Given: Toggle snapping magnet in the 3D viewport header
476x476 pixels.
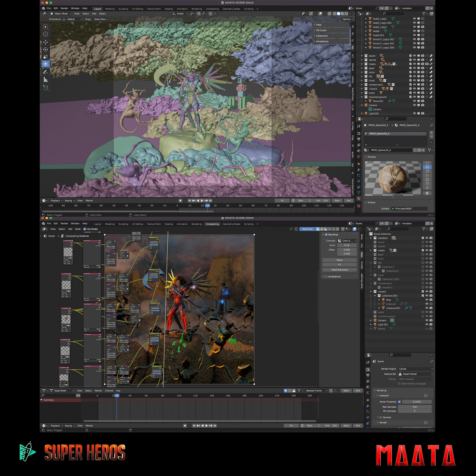Looking at the screenshot, I should click(x=199, y=14).
